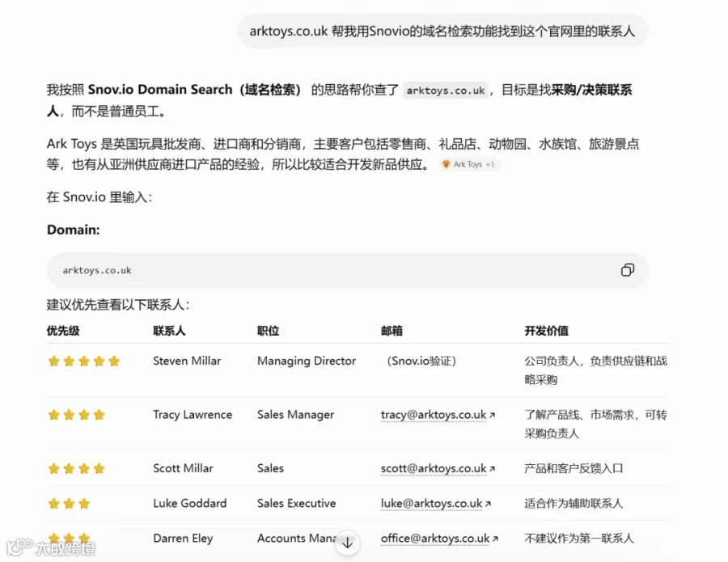
Task: Click the three-star rating for Luke Goddard
Action: tap(70, 503)
